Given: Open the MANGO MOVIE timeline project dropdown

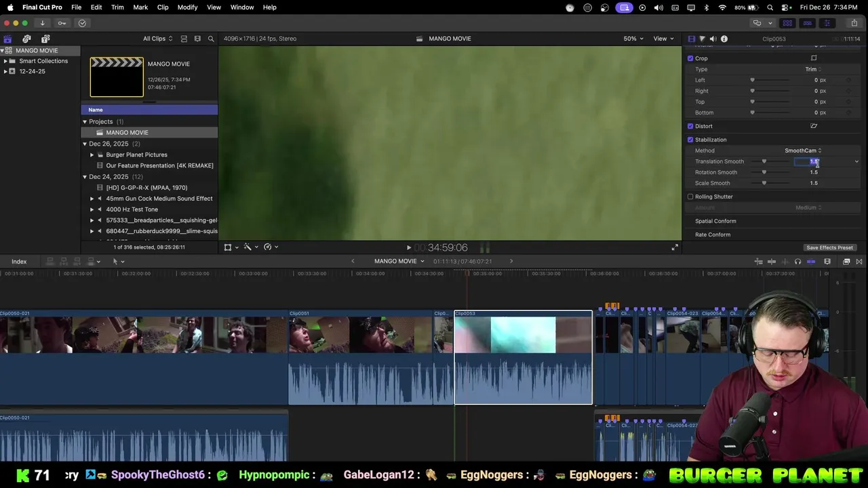Looking at the screenshot, I should click(x=399, y=261).
